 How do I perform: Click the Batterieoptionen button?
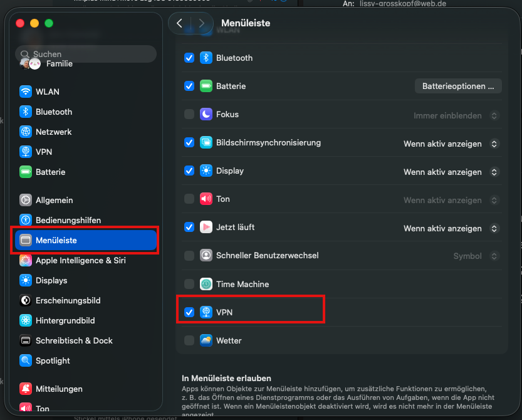tap(458, 86)
